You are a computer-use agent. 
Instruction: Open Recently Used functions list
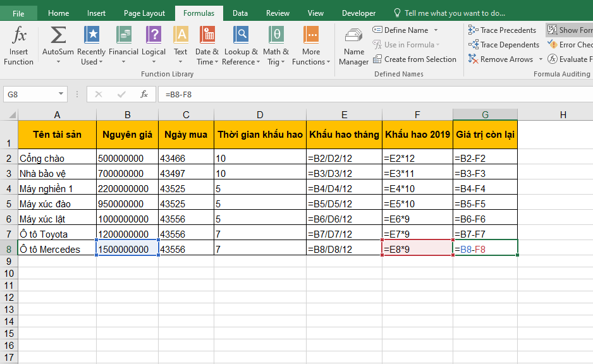coord(91,45)
